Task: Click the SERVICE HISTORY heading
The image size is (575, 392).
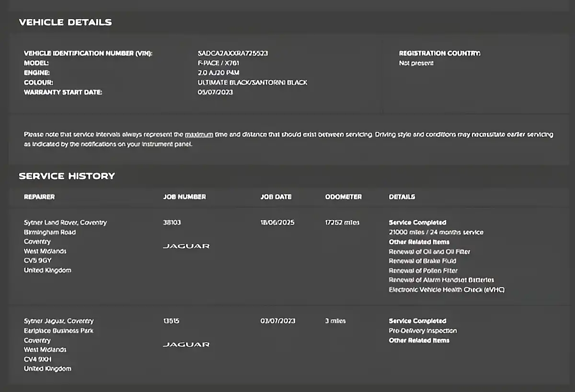Action: (67, 176)
